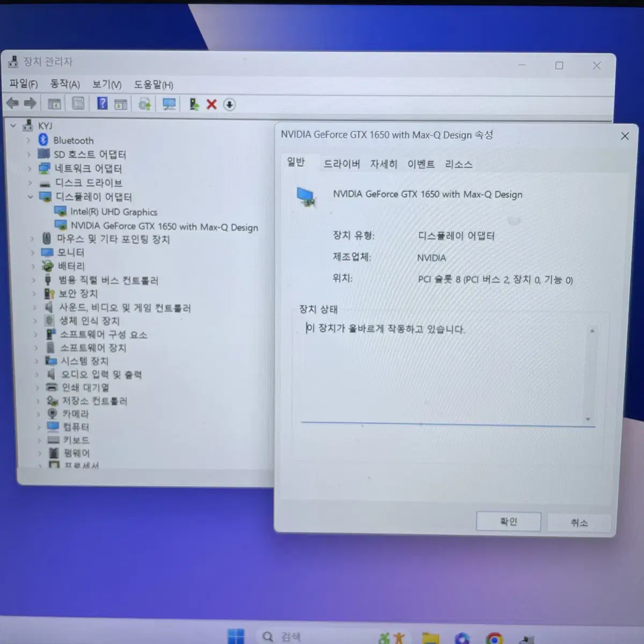Image resolution: width=644 pixels, height=644 pixels.
Task: Select the 소프트웨어 구성 요소 tree item
Action: tap(104, 334)
